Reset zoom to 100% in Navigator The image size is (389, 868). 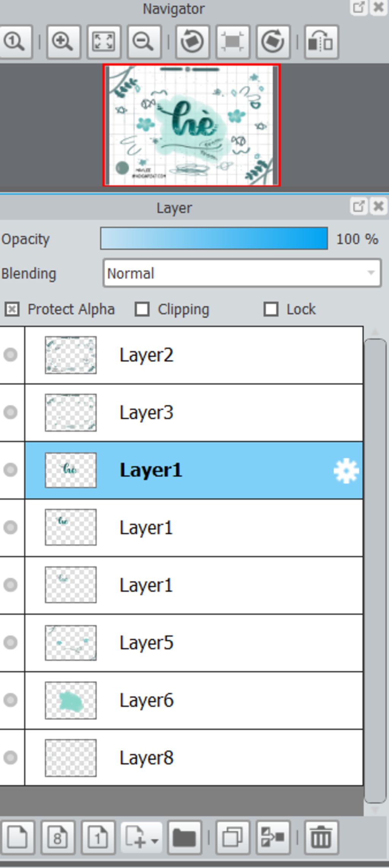tap(15, 42)
